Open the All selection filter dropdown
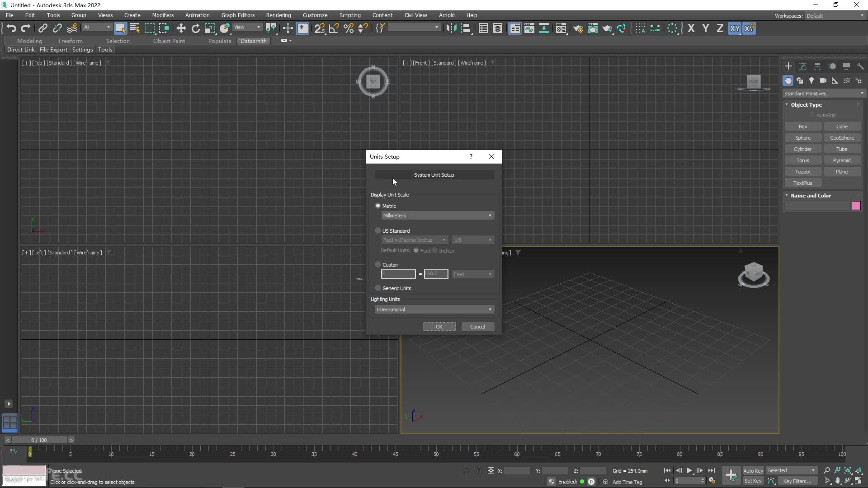Image resolution: width=868 pixels, height=488 pixels. (97, 28)
